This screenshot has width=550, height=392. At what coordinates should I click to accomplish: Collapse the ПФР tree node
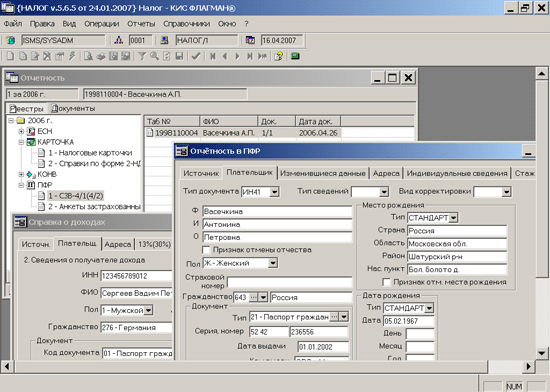[x=21, y=185]
